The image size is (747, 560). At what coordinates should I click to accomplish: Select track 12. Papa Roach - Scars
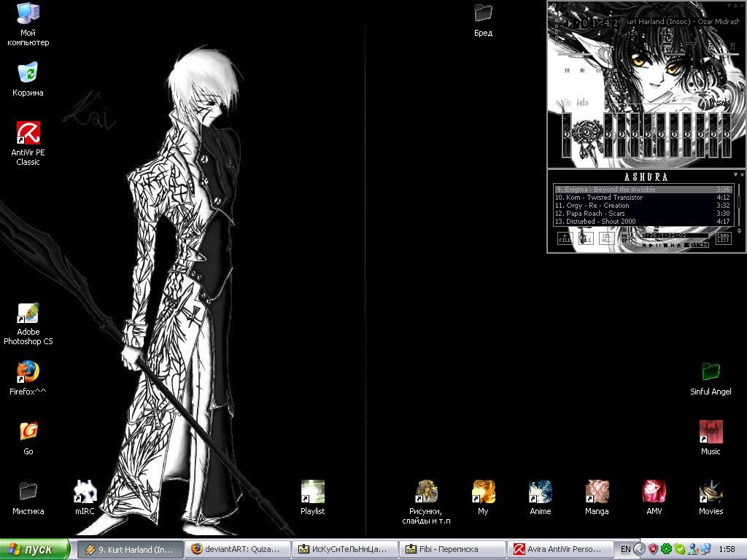pyautogui.click(x=643, y=214)
